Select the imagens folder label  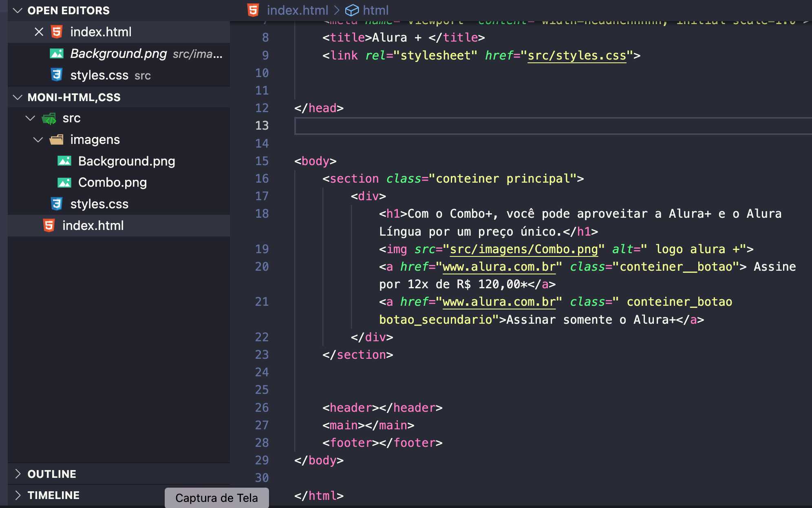pyautogui.click(x=95, y=140)
